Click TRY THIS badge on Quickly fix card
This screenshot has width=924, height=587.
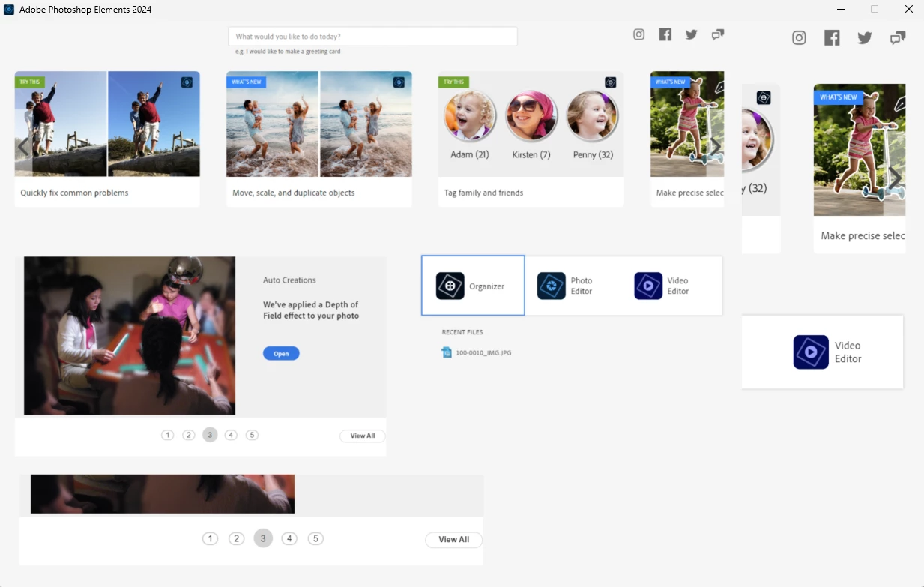pos(30,82)
